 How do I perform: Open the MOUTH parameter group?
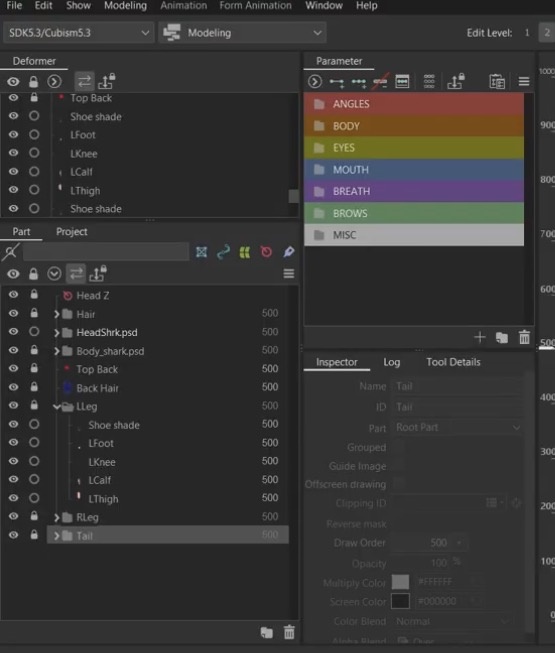coord(414,169)
